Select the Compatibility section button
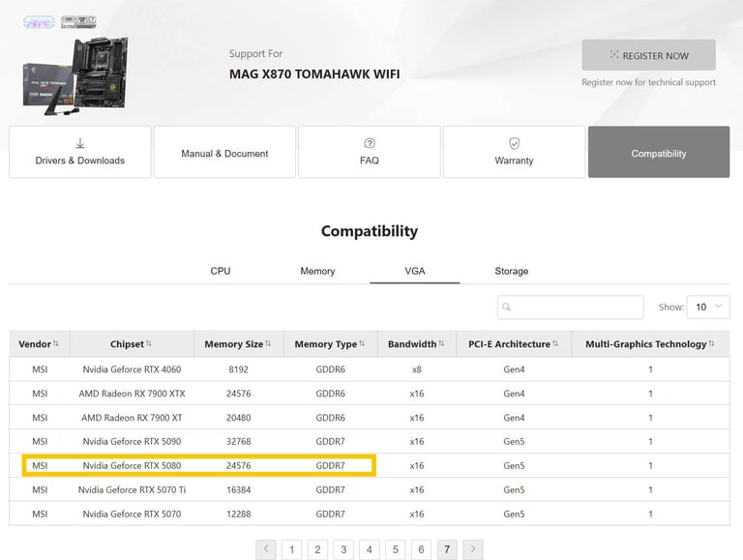The width and height of the screenshot is (743, 560). pyautogui.click(x=659, y=152)
